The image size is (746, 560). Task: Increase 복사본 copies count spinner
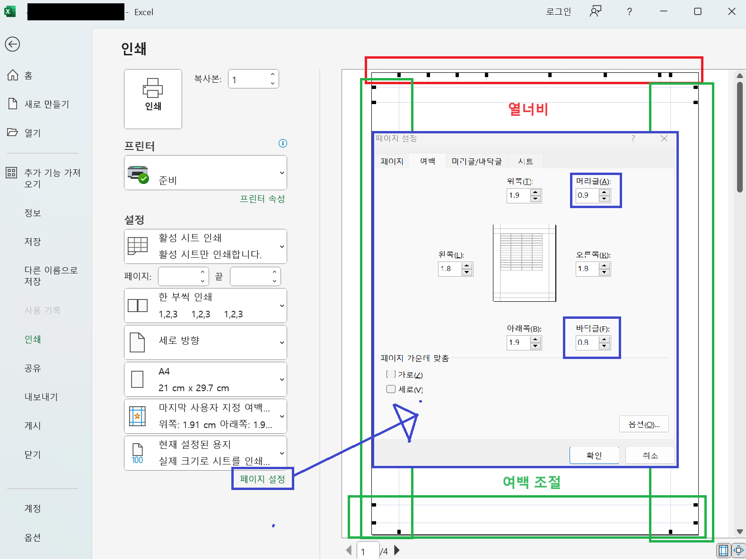tap(272, 74)
